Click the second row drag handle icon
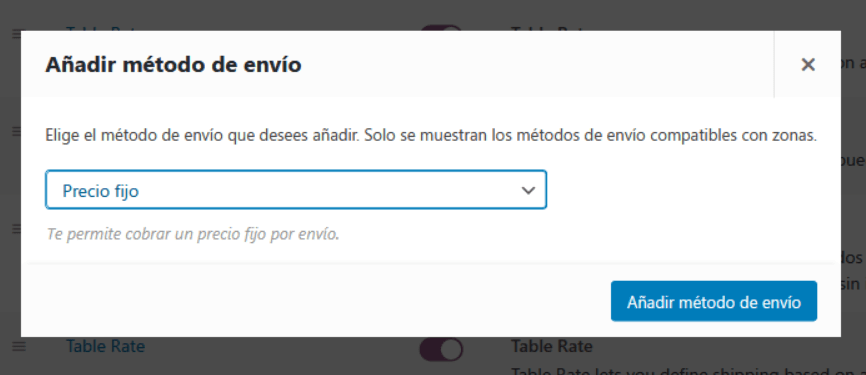The width and height of the screenshot is (866, 375). pyautogui.click(x=17, y=131)
